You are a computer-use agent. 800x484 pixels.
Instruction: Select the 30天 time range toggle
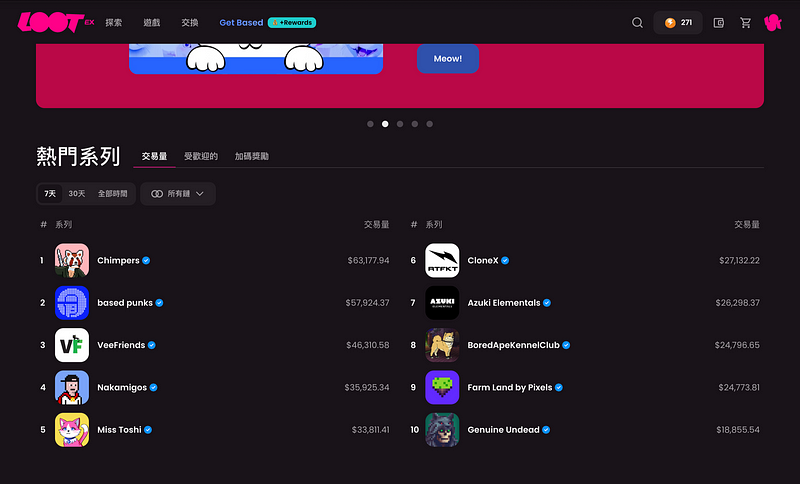click(x=77, y=194)
